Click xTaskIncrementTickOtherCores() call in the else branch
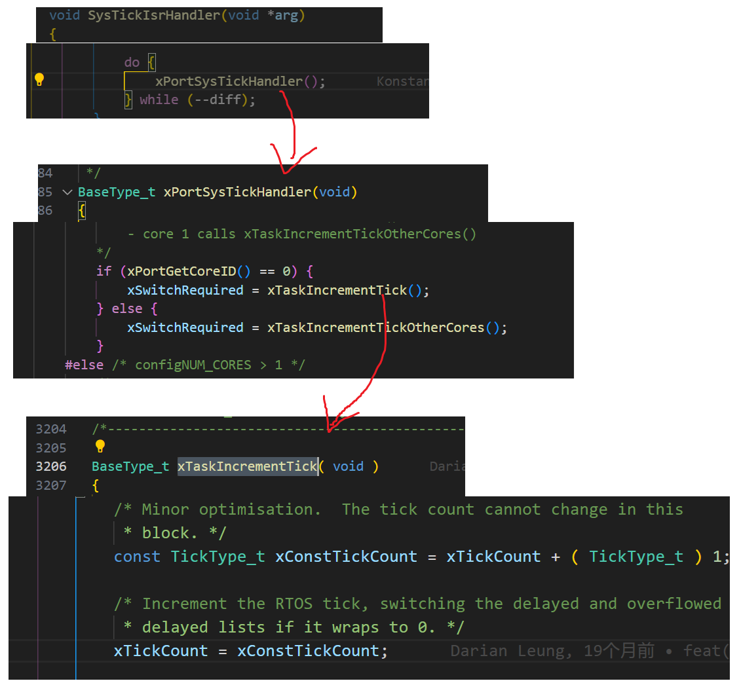The image size is (739, 700). click(387, 327)
